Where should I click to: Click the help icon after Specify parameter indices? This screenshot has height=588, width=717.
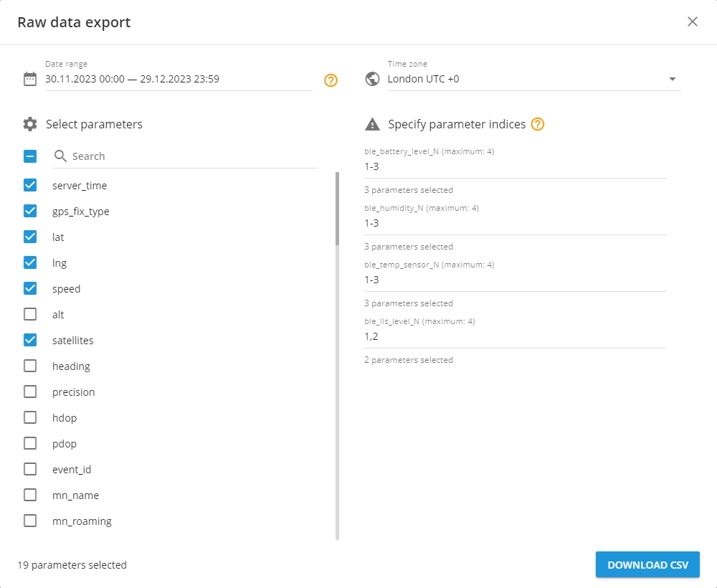click(x=537, y=123)
